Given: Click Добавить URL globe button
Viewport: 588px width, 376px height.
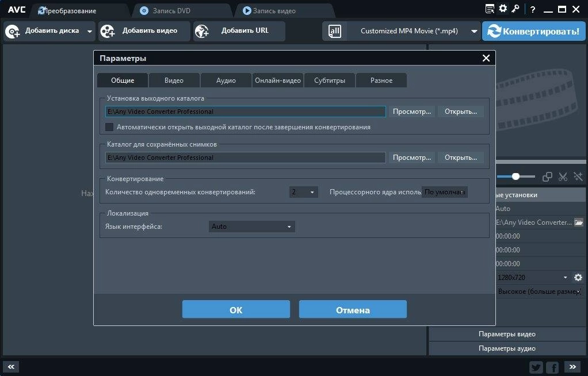Looking at the screenshot, I should tap(239, 31).
